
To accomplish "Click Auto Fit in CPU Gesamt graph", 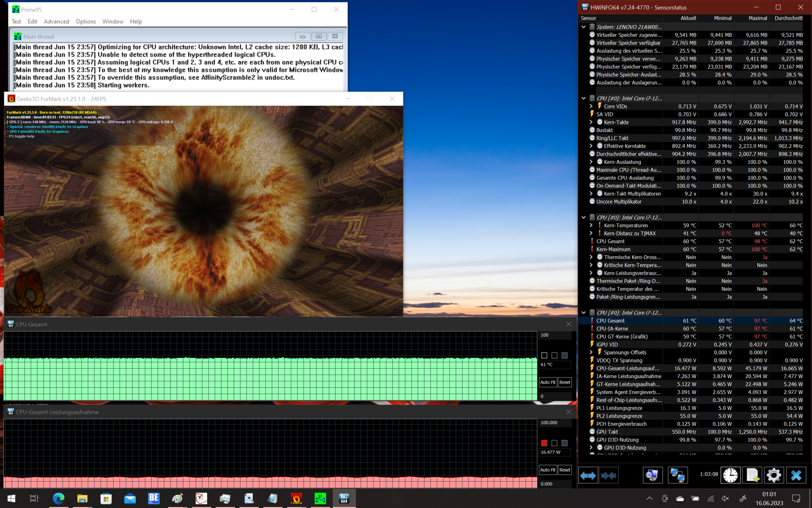I will click(548, 382).
